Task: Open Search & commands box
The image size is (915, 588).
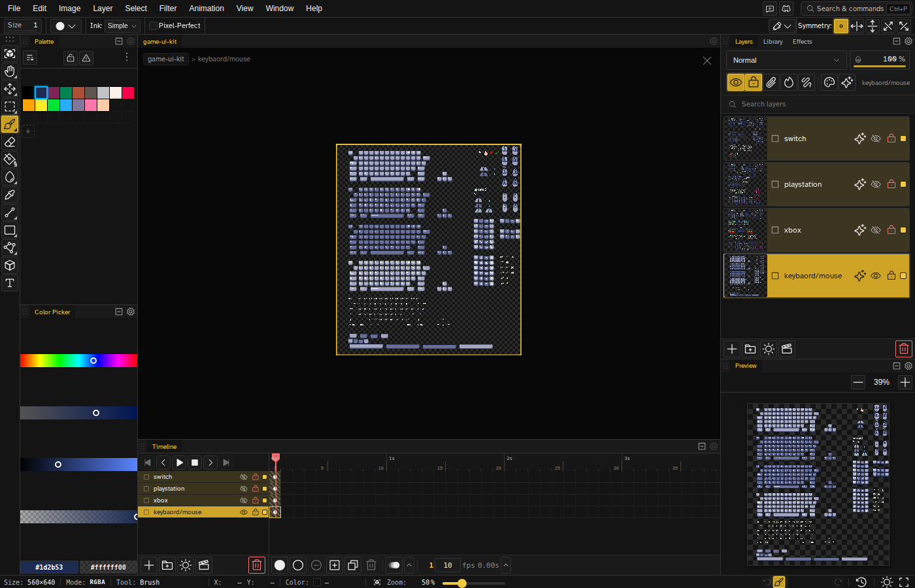Action: pos(855,8)
